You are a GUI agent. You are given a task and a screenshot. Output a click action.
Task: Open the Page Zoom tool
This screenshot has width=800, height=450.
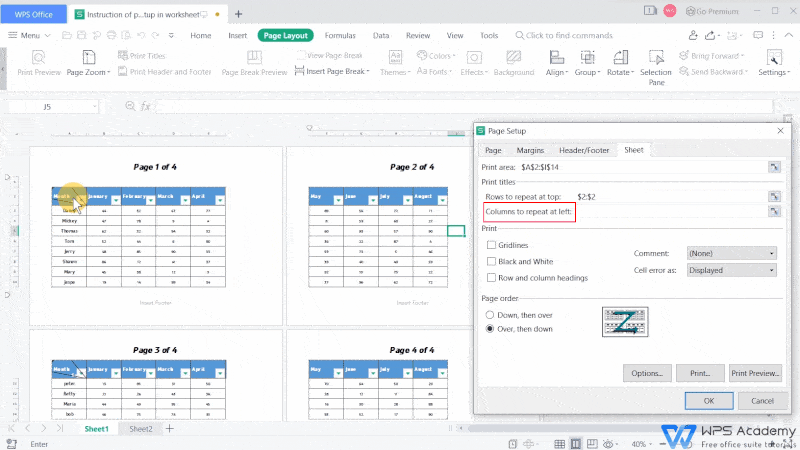(x=88, y=63)
